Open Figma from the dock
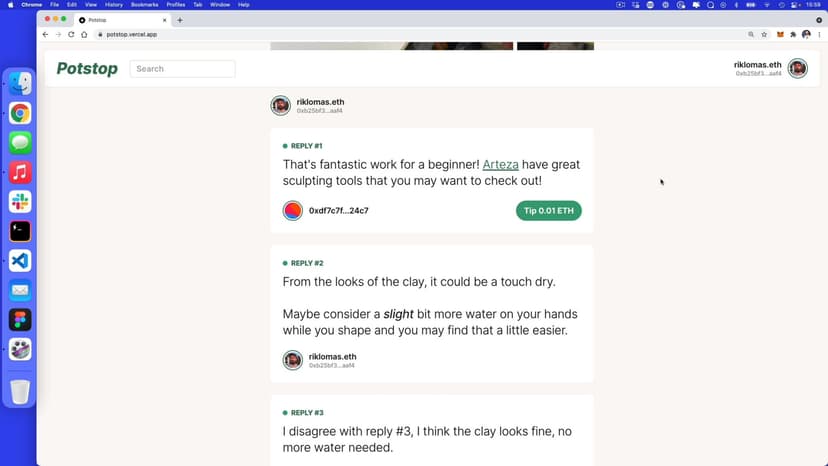The height and width of the screenshot is (466, 828). pyautogui.click(x=20, y=319)
